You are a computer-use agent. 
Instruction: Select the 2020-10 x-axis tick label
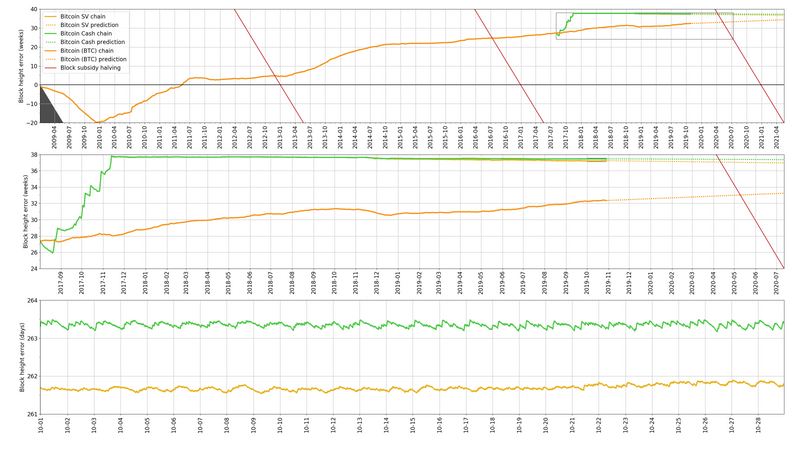[x=746, y=138]
